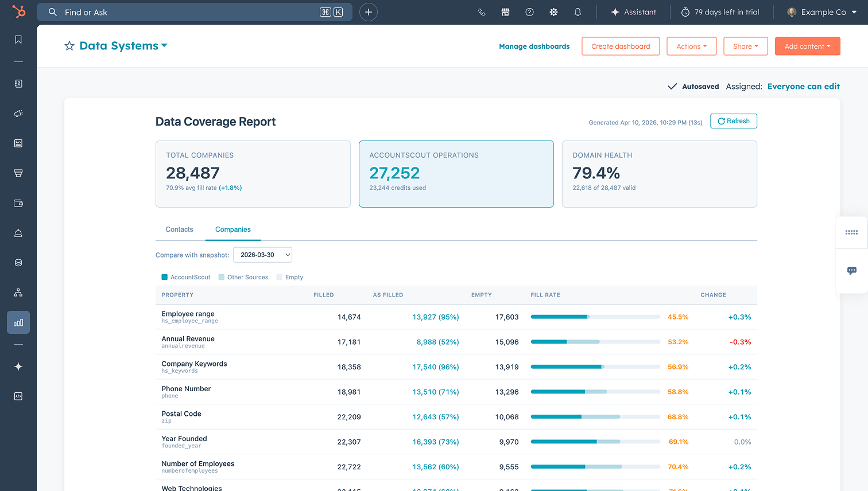Toggle the AccountScout legend filter
The width and height of the screenshot is (868, 491).
point(185,276)
